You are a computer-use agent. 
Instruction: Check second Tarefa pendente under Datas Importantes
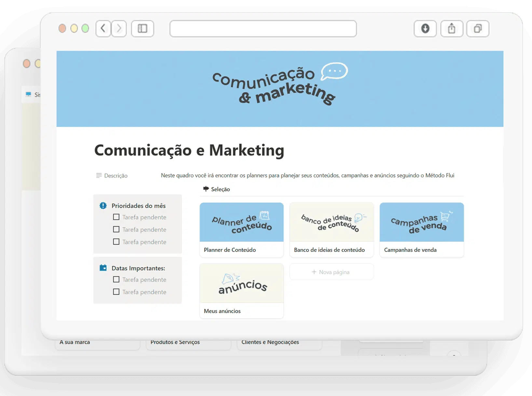(116, 292)
